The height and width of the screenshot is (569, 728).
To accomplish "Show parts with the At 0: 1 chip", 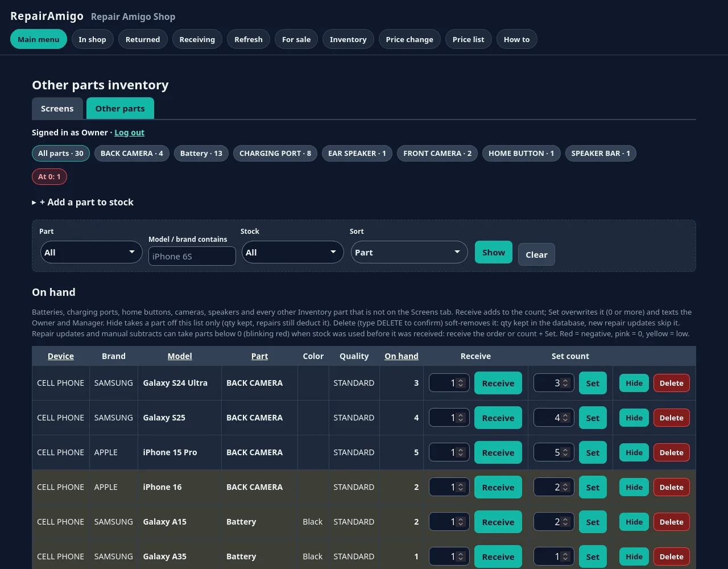I will 49,176.
